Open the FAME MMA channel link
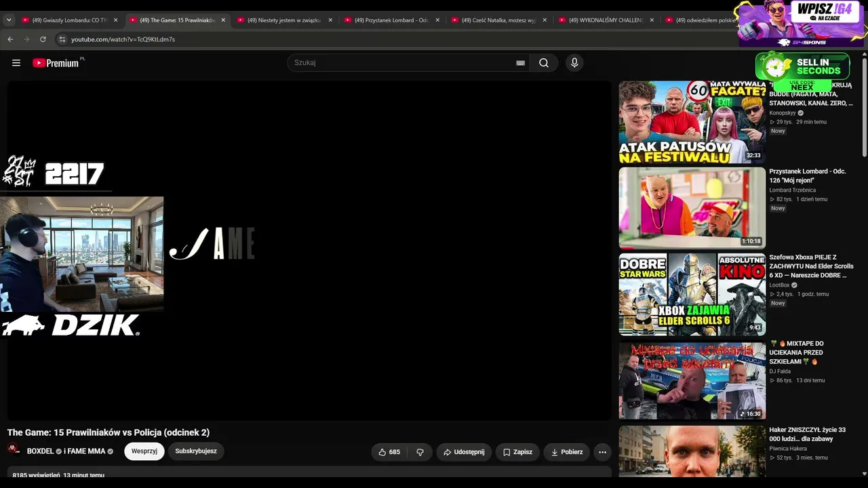Image resolution: width=868 pixels, height=488 pixels. click(x=87, y=451)
